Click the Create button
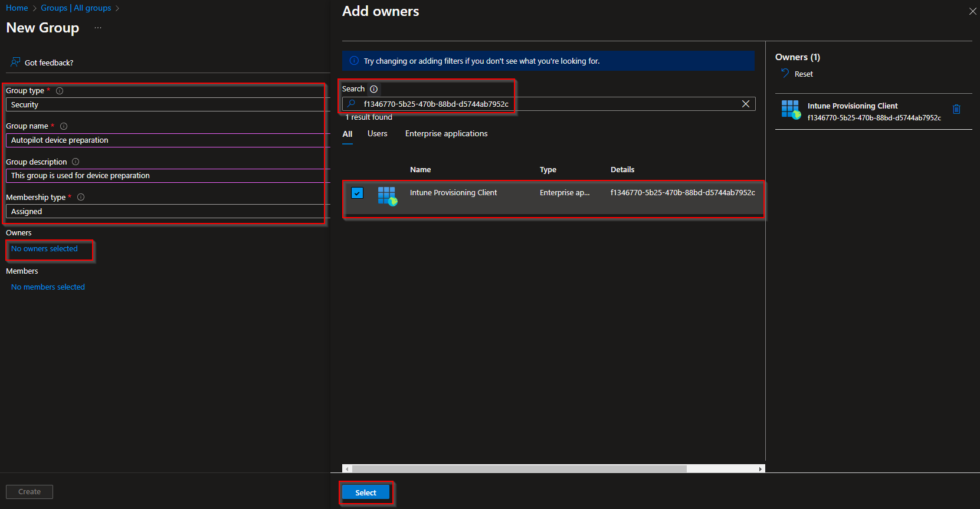Screen dimensions: 980x509 pos(30,492)
